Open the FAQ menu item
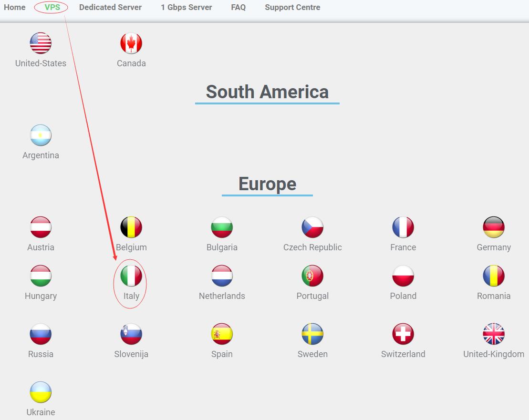Screen dimensions: 529x420 238,7
